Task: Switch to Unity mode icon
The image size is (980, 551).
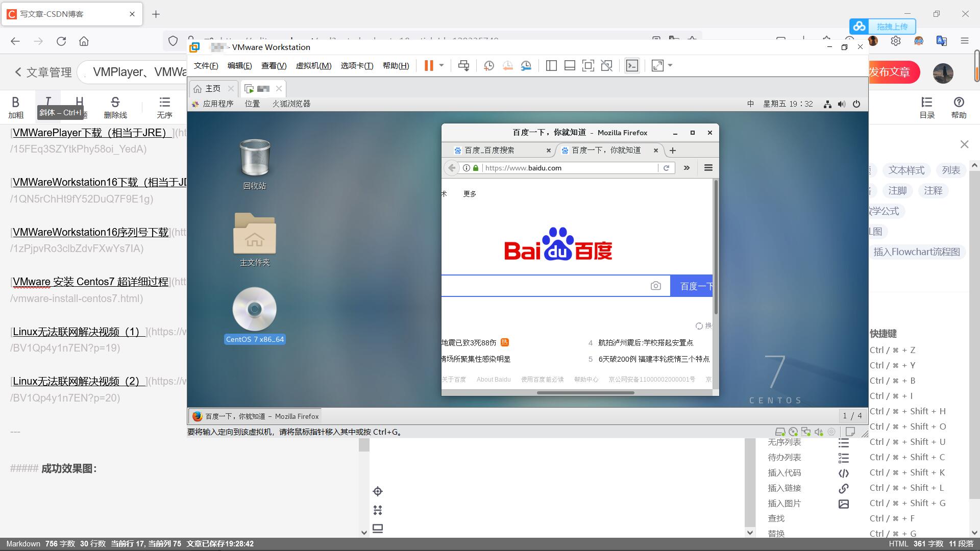Action: pyautogui.click(x=606, y=65)
